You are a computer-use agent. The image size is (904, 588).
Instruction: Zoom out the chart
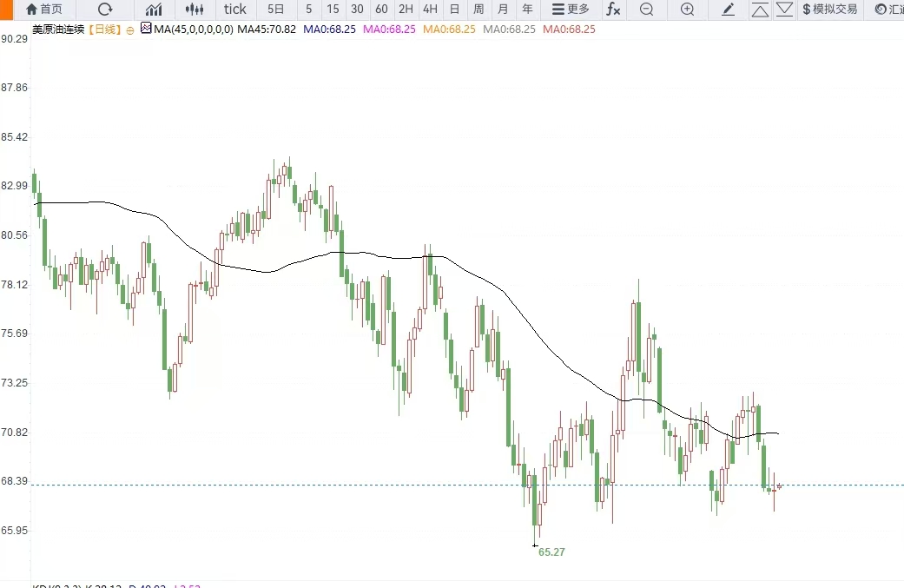(647, 10)
